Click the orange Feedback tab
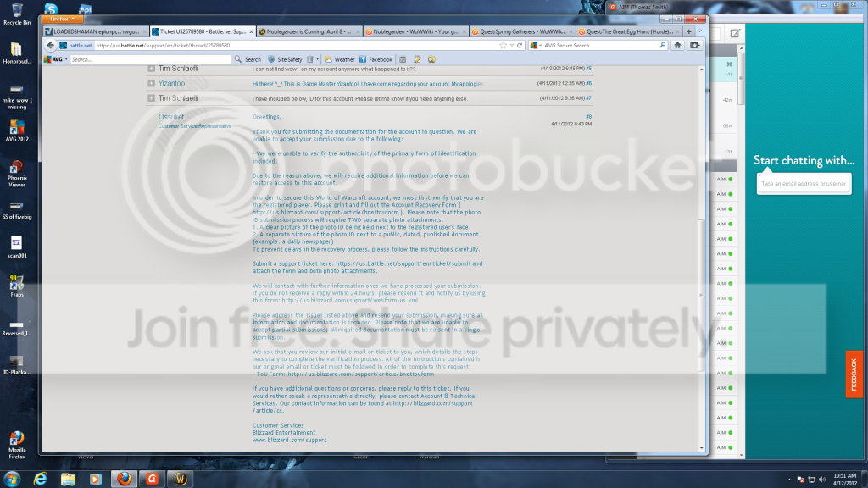Viewport: 868px width, 488px height. click(x=854, y=374)
